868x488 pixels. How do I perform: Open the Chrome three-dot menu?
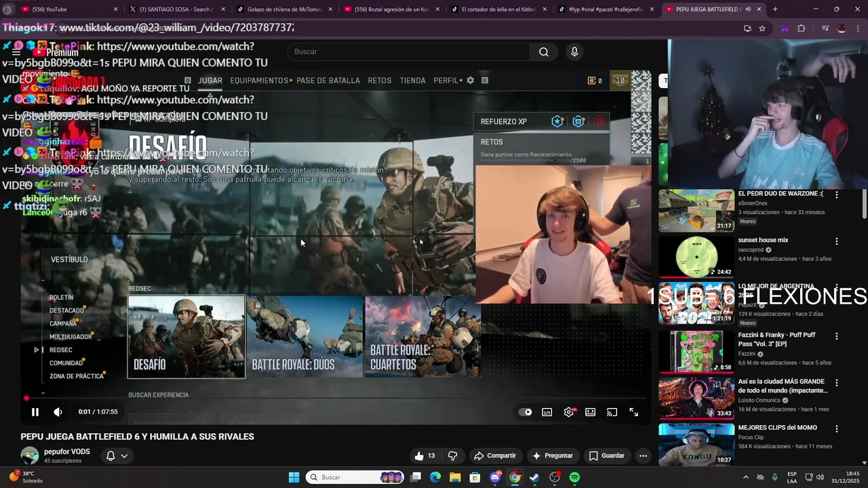coord(858,28)
